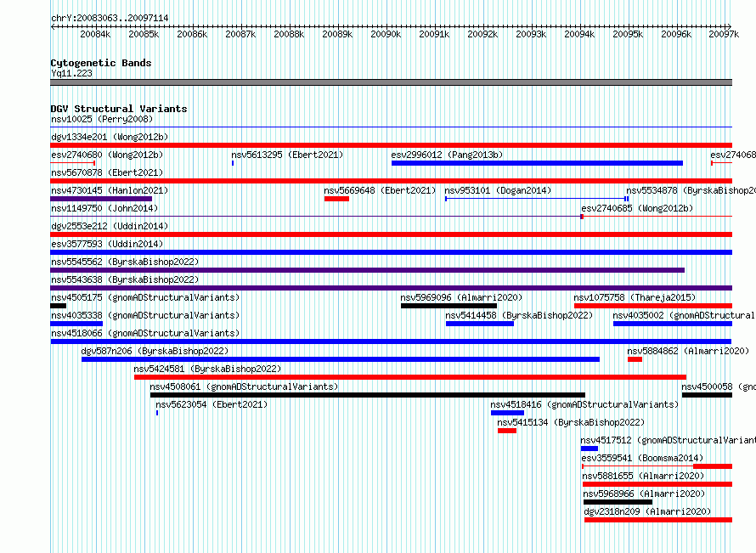Click the 20087k ruler label

click(x=240, y=34)
